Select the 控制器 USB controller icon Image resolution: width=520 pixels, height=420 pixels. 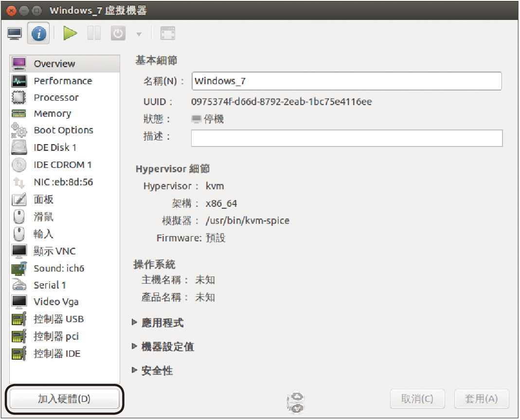[x=19, y=319]
